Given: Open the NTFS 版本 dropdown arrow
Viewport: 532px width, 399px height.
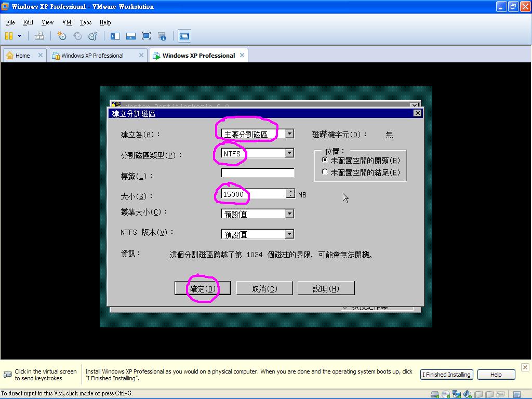Looking at the screenshot, I should (x=289, y=234).
